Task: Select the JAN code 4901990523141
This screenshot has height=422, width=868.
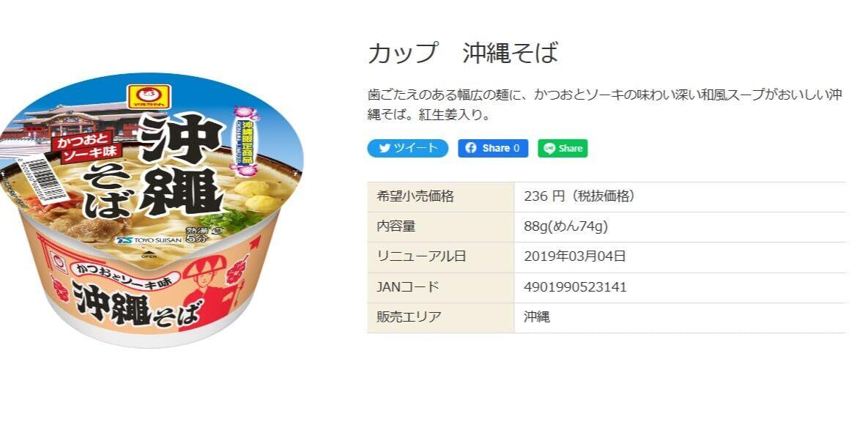Action: [575, 287]
